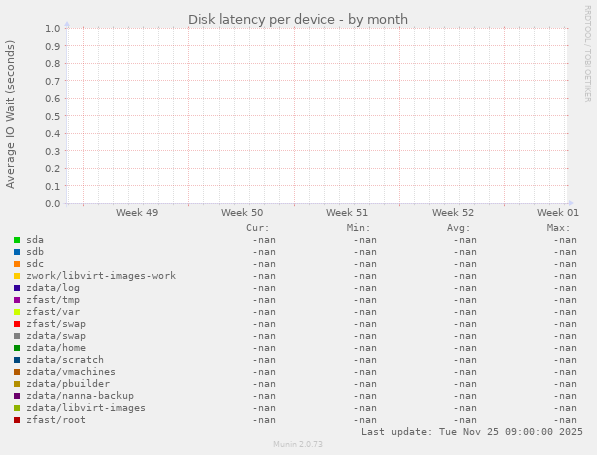The height and width of the screenshot is (455, 597).
Task: Click the gray zdata/swap swatch
Action: point(17,336)
